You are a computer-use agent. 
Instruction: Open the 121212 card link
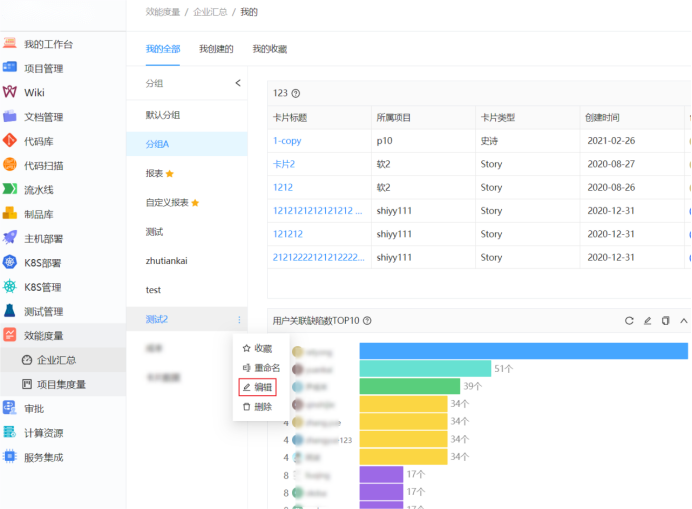[x=288, y=234]
